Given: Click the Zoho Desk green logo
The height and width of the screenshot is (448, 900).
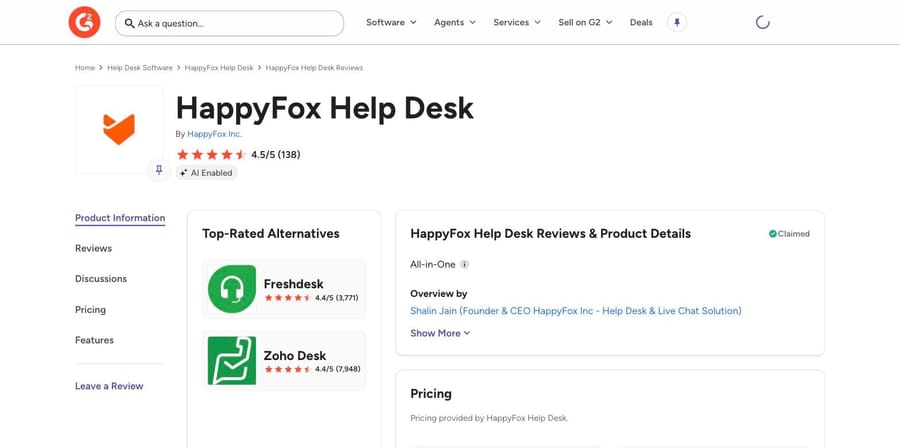Looking at the screenshot, I should [232, 360].
